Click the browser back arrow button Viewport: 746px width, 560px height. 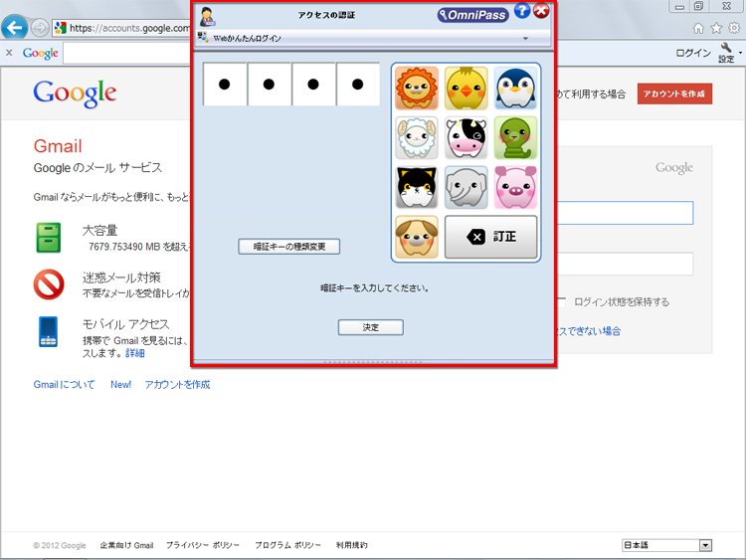[x=14, y=28]
